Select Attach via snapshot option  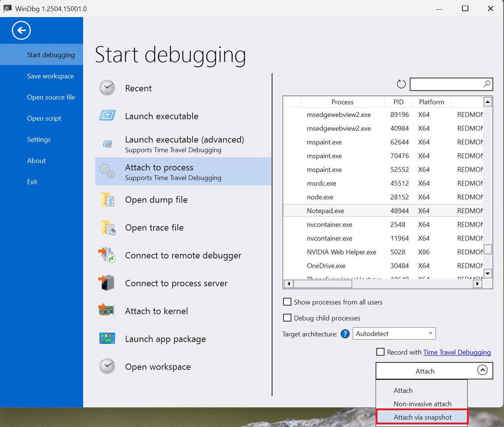(422, 417)
